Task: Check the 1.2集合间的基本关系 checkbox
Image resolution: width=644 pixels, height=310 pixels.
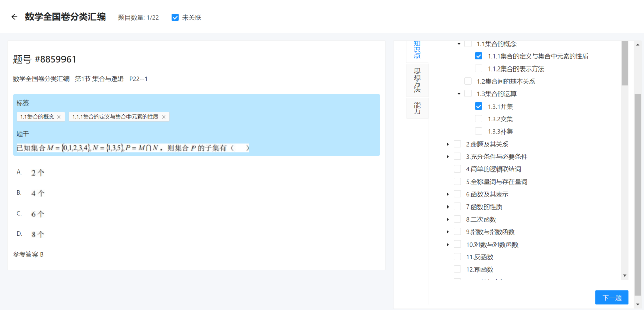Action: [468, 81]
